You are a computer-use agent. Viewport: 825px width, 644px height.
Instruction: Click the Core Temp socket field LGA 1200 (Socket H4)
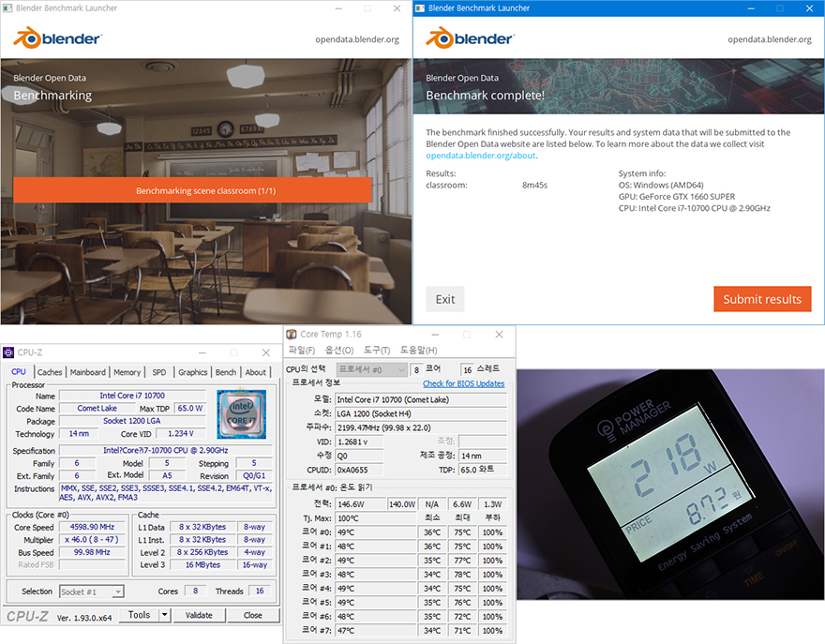(x=421, y=413)
